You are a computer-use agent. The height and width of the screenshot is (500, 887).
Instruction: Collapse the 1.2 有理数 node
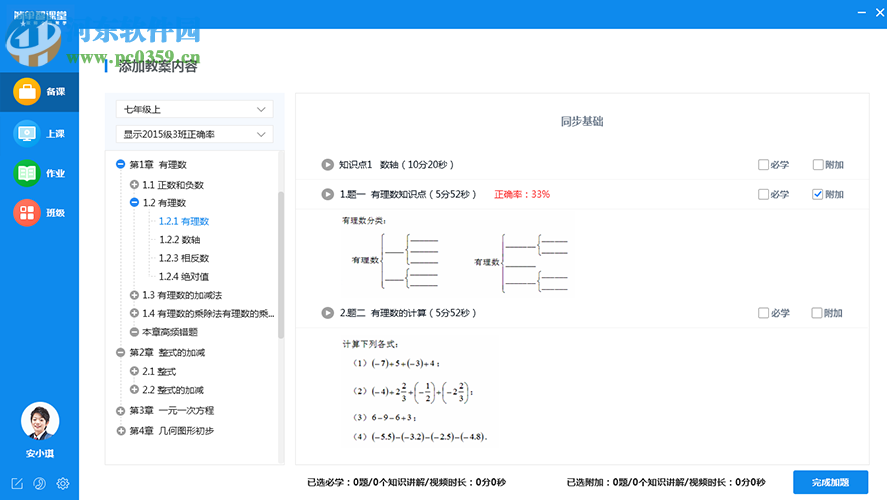click(134, 202)
